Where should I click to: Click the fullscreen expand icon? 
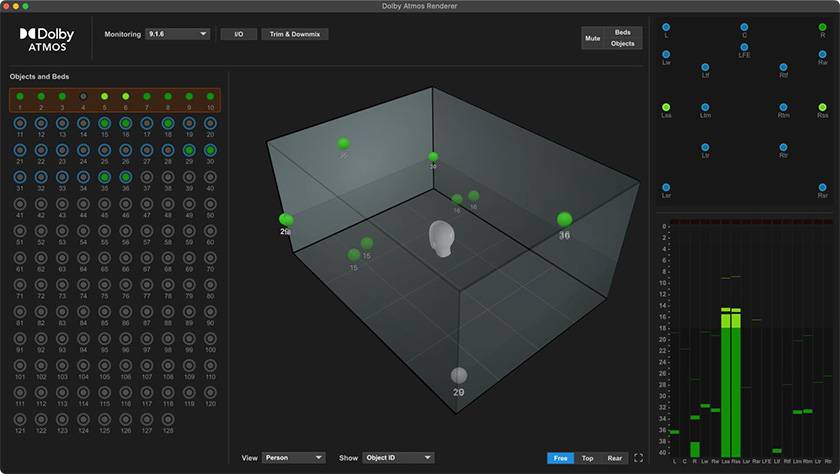[639, 458]
